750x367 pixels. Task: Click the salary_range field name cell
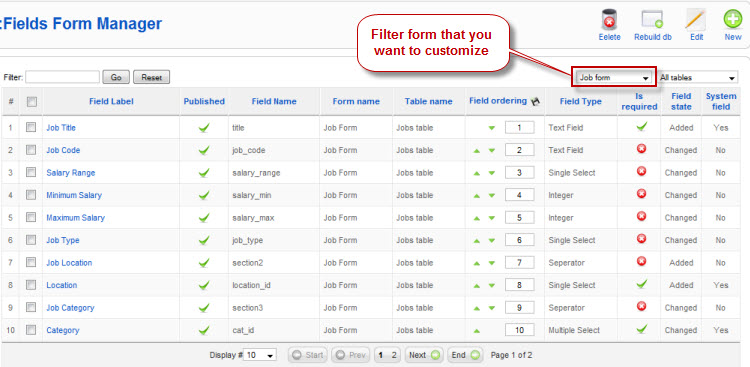tap(256, 173)
